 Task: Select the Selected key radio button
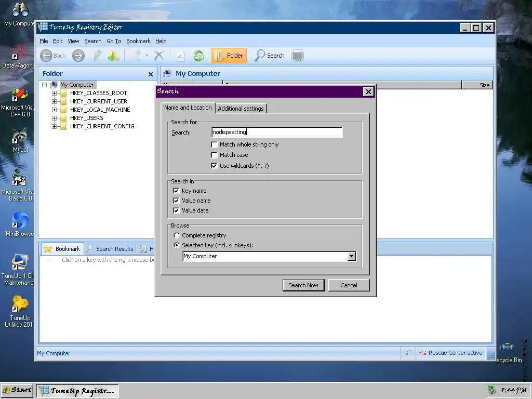(x=177, y=245)
